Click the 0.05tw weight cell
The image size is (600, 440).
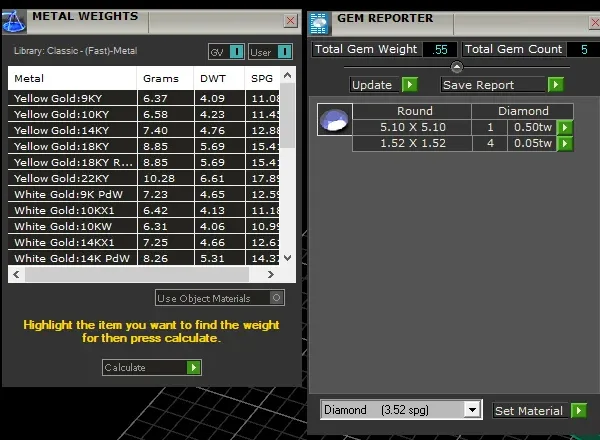click(532, 143)
